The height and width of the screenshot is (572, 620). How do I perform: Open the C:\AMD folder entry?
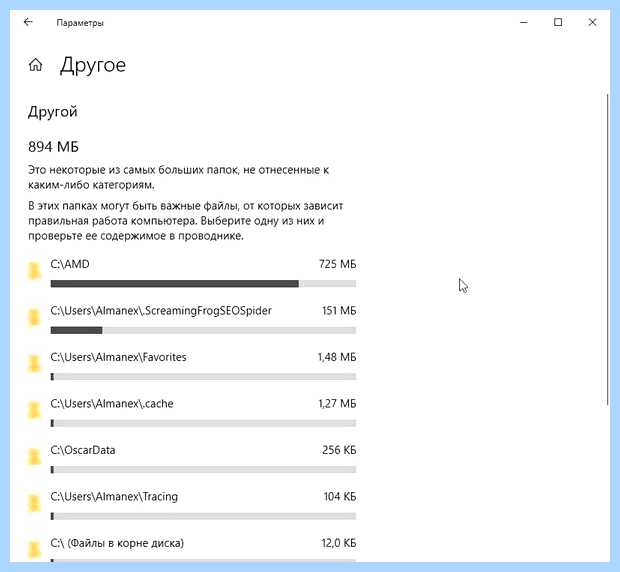(x=192, y=273)
